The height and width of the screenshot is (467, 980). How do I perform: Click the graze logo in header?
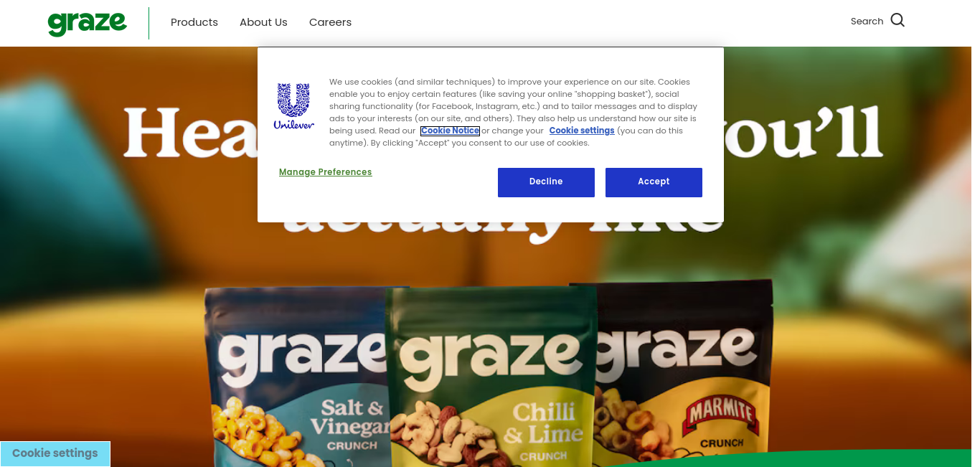(x=88, y=23)
